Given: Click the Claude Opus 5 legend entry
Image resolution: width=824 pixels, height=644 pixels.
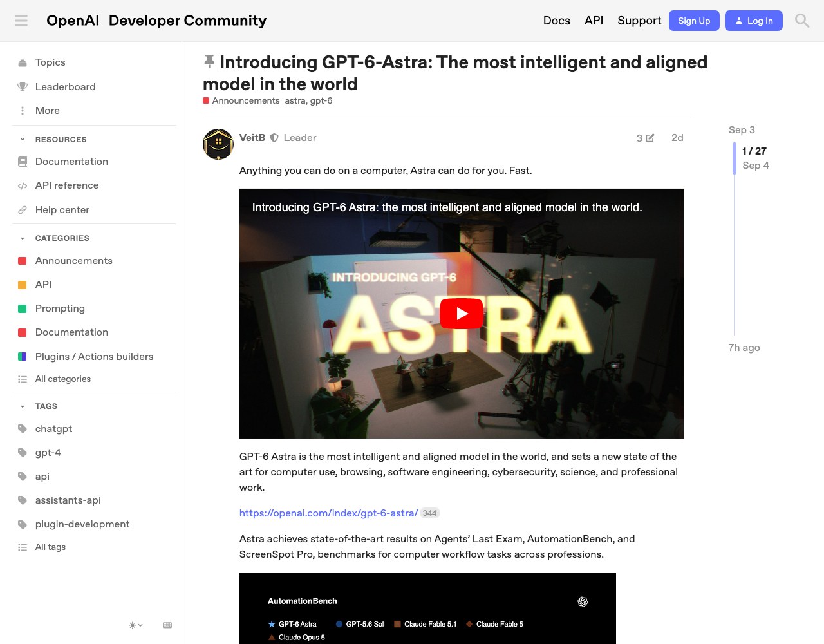Looking at the screenshot, I should point(296,638).
